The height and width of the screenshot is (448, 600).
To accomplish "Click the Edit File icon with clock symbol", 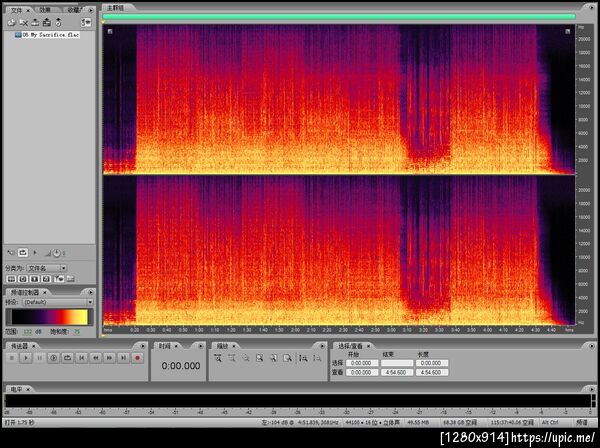I will pos(59,23).
